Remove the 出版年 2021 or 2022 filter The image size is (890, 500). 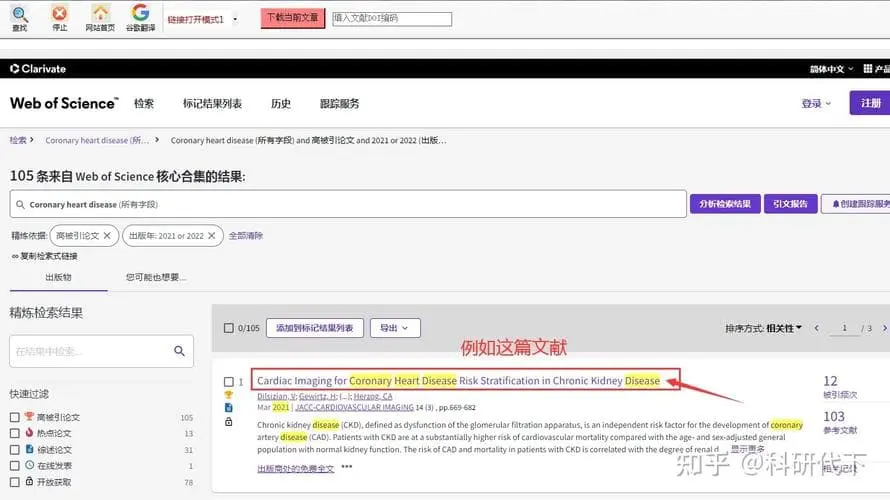(x=212, y=236)
